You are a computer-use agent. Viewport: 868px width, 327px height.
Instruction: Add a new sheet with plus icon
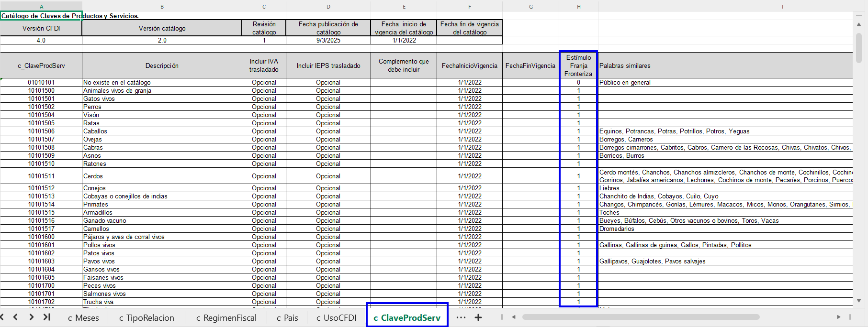click(478, 317)
